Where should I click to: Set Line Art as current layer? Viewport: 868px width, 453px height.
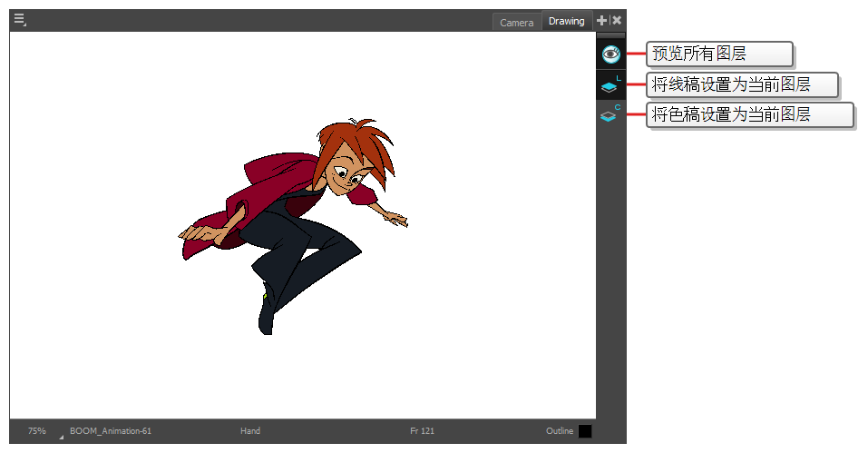610,87
